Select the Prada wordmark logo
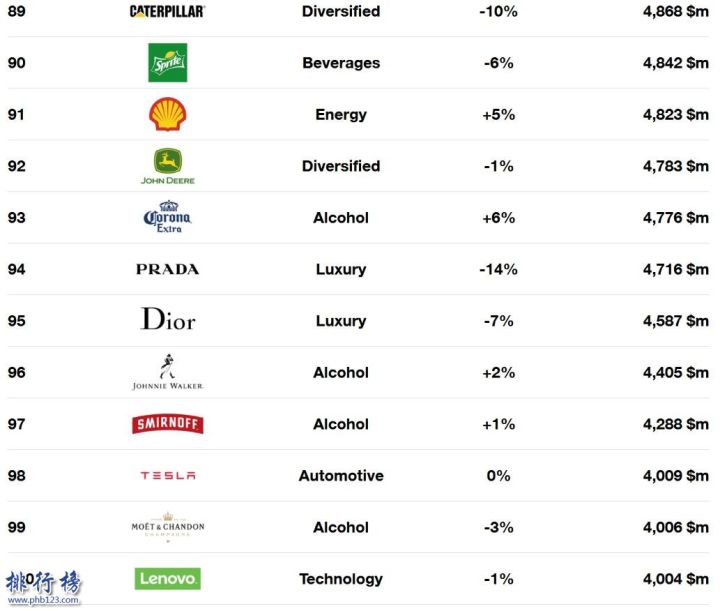Viewport: 720px width, 611px height. [168, 269]
